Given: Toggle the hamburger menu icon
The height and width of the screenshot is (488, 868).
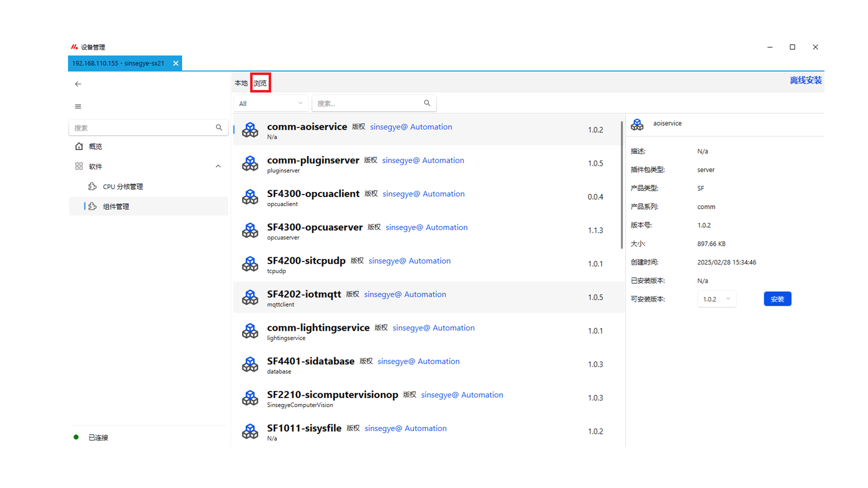Looking at the screenshot, I should pyautogui.click(x=78, y=107).
